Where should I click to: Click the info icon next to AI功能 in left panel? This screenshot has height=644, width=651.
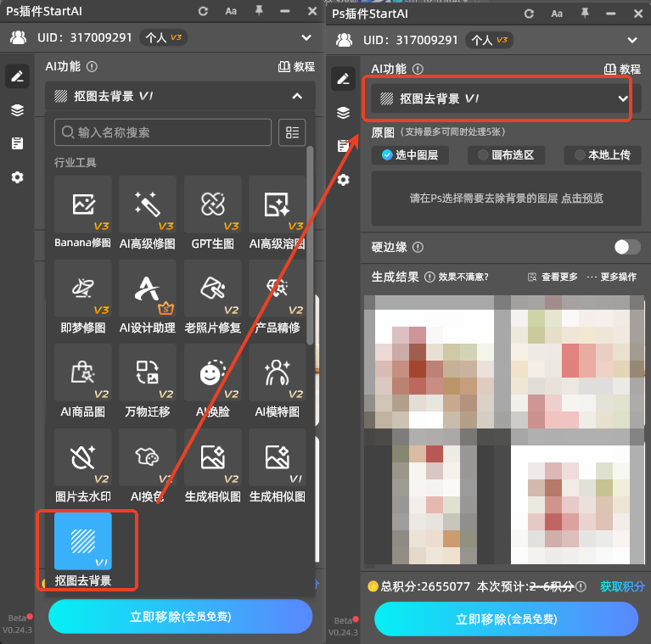pyautogui.click(x=92, y=66)
